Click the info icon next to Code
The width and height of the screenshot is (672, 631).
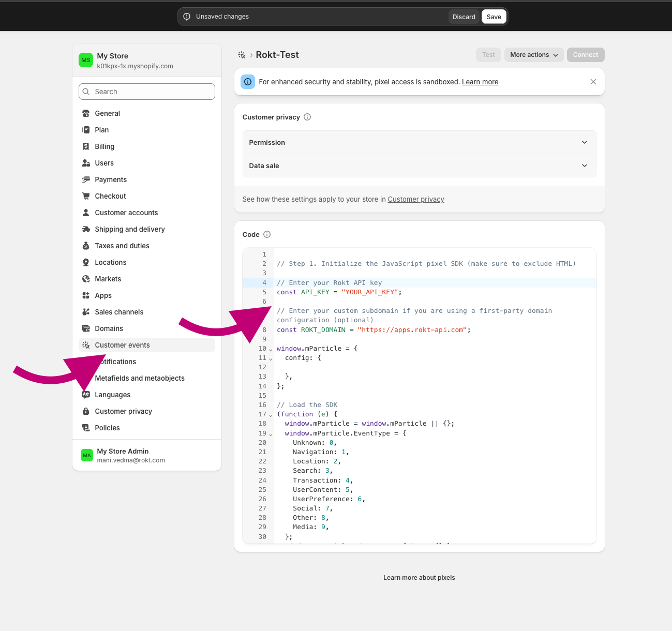tap(267, 234)
